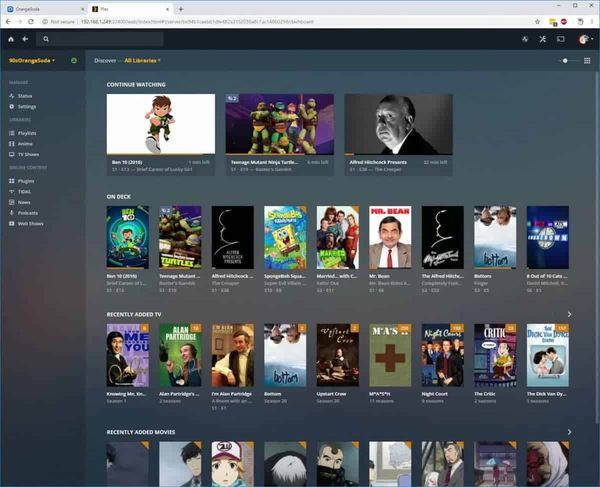Show more Recently Added Movies arrow
This screenshot has width=600, height=487.
coord(569,432)
